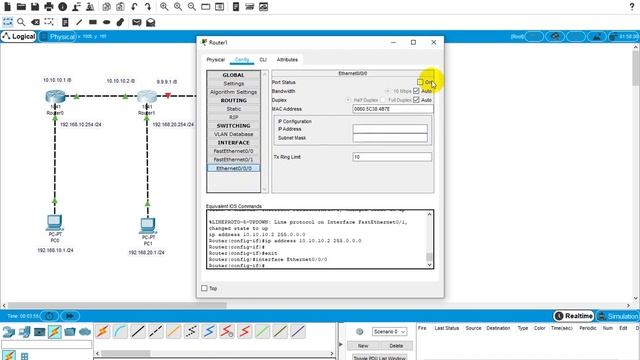
Task: Enable the Port Status On checkbox
Action: [x=420, y=82]
